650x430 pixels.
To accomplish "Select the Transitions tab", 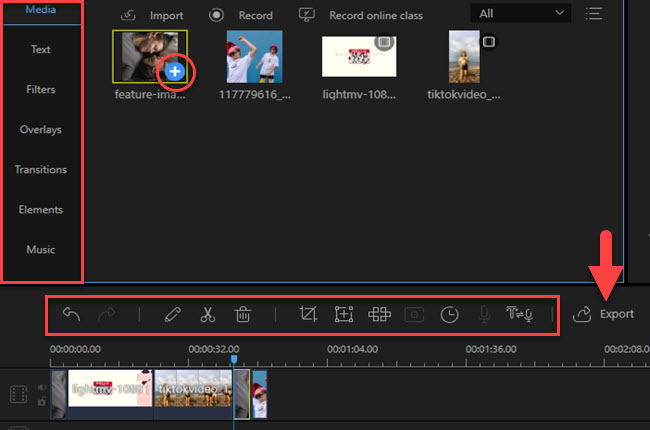I will (41, 170).
